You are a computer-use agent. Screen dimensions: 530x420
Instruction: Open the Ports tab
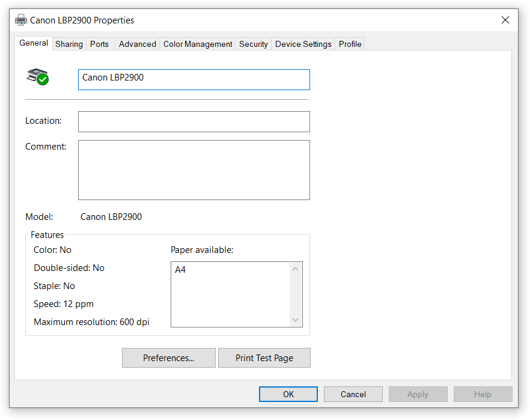(99, 44)
